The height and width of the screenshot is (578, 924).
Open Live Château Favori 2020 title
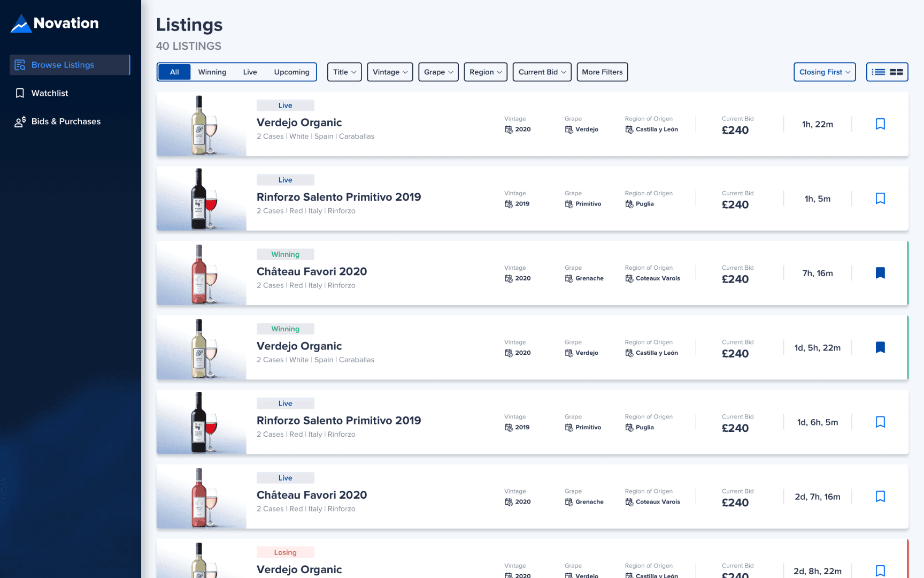312,495
